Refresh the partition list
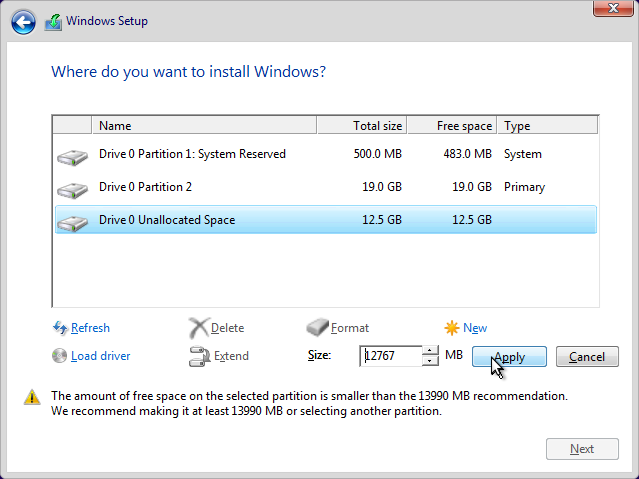The height and width of the screenshot is (479, 639). (x=90, y=328)
